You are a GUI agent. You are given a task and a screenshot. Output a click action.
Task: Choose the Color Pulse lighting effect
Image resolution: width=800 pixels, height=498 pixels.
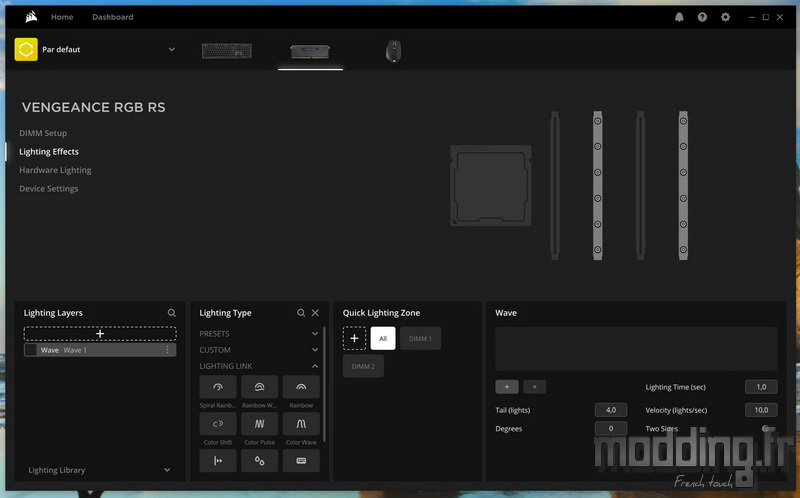click(259, 424)
